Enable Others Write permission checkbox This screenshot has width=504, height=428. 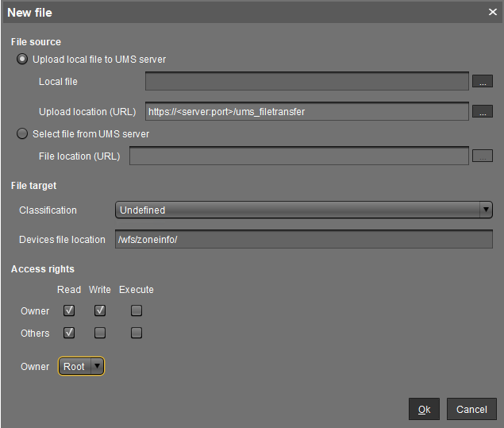[99, 333]
